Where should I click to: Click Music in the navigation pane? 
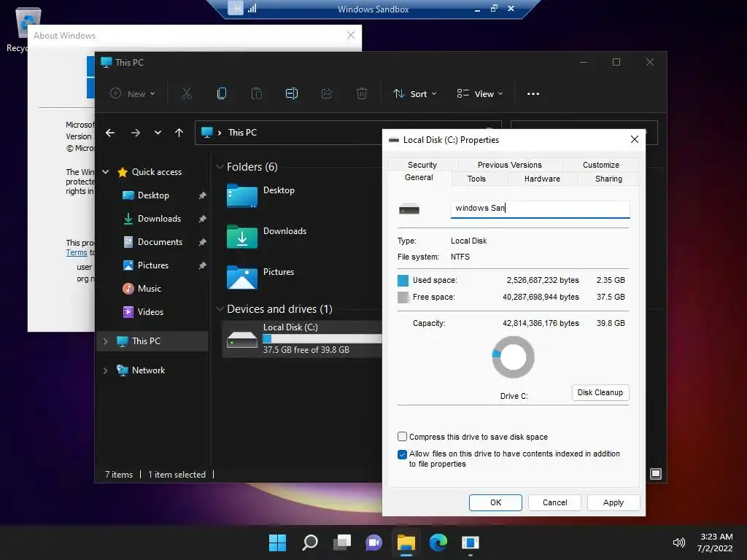coord(149,289)
